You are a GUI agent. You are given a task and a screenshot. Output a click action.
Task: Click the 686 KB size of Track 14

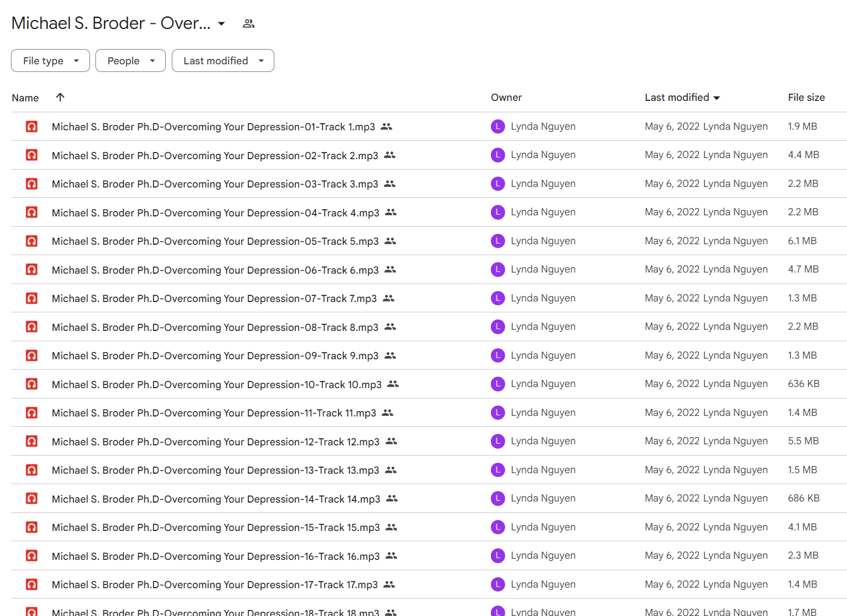pyautogui.click(x=803, y=498)
